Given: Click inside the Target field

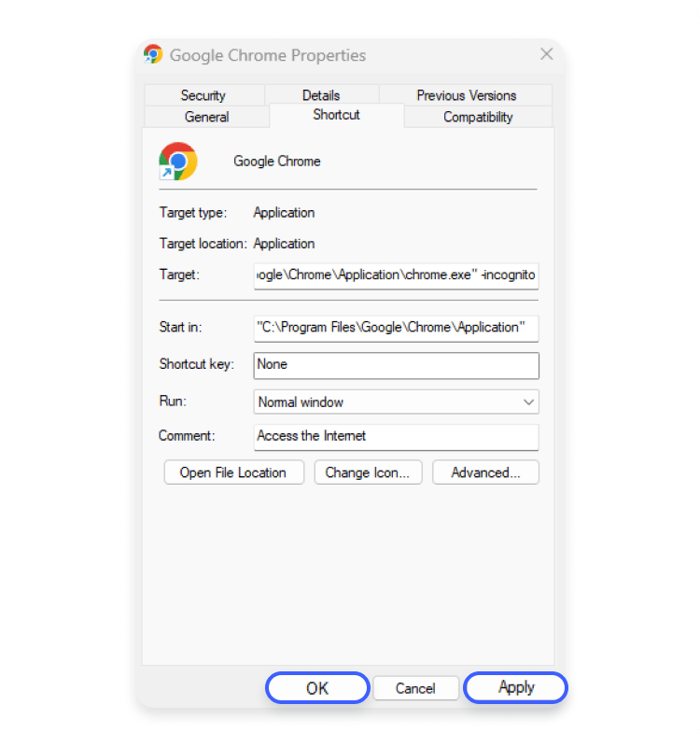Looking at the screenshot, I should 396,275.
